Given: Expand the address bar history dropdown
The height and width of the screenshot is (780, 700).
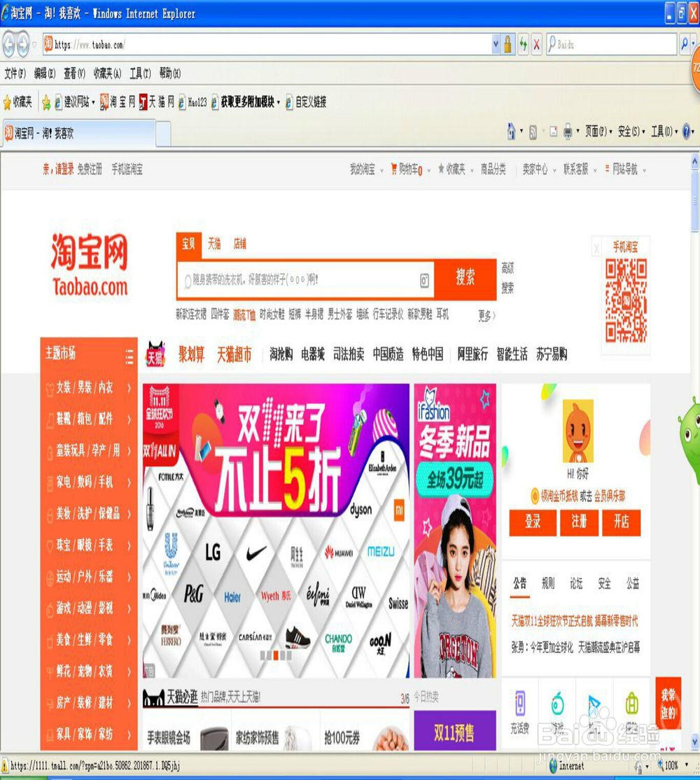Looking at the screenshot, I should tap(496, 45).
